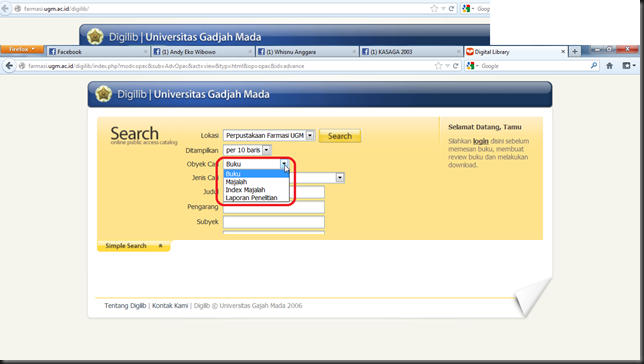Image resolution: width=644 pixels, height=364 pixels.
Task: Open the Firefox Home page icon
Action: (x=610, y=66)
